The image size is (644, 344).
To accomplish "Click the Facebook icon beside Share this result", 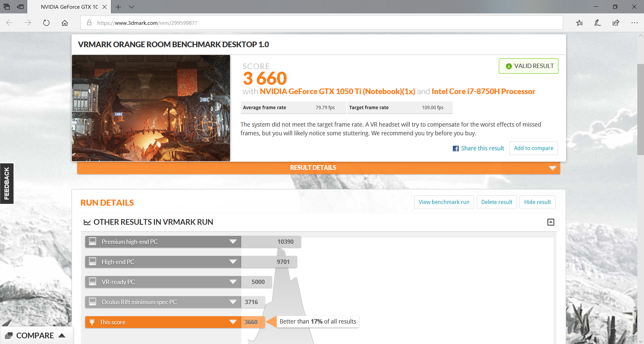I will [455, 148].
